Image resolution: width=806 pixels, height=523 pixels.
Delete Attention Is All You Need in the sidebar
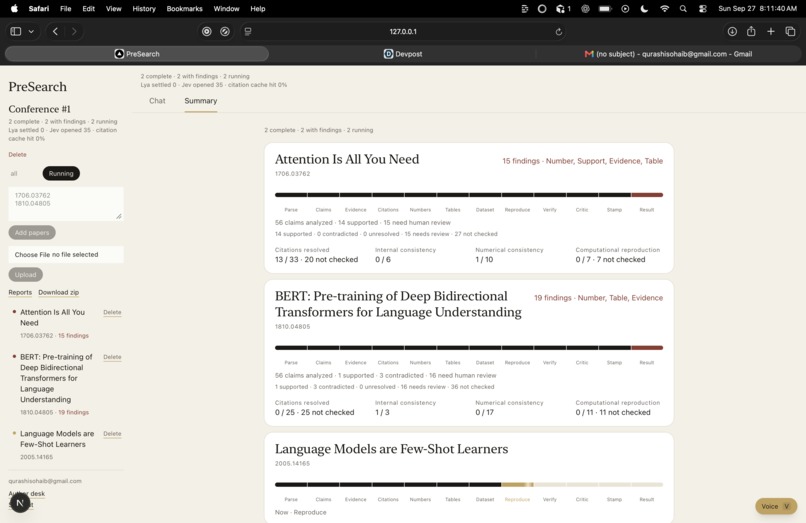[112, 312]
